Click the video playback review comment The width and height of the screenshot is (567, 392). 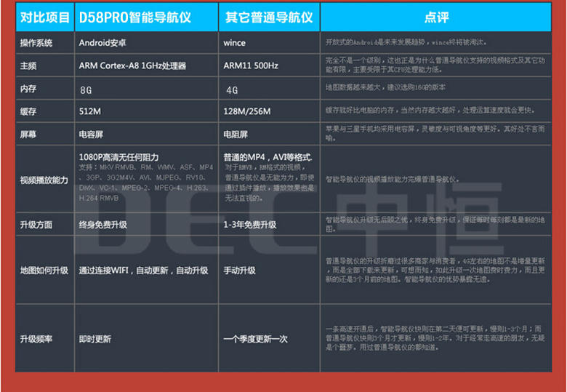(393, 180)
